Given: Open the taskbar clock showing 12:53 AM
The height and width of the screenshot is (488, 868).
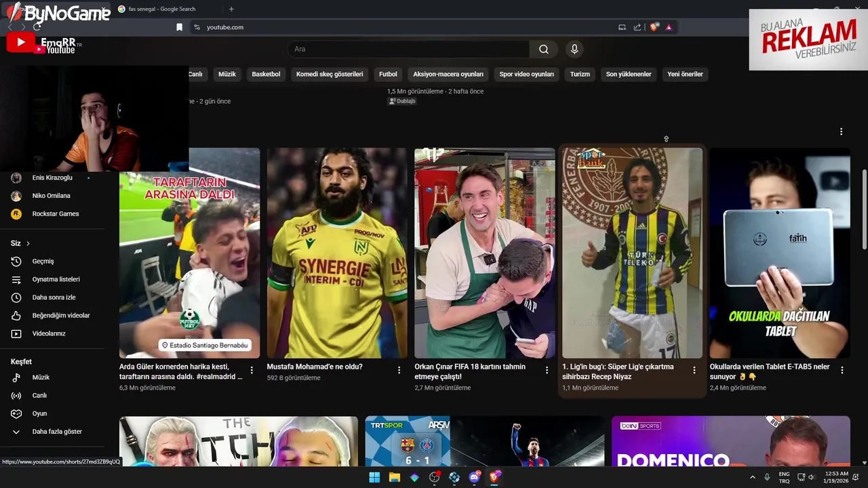Looking at the screenshot, I should tap(837, 477).
